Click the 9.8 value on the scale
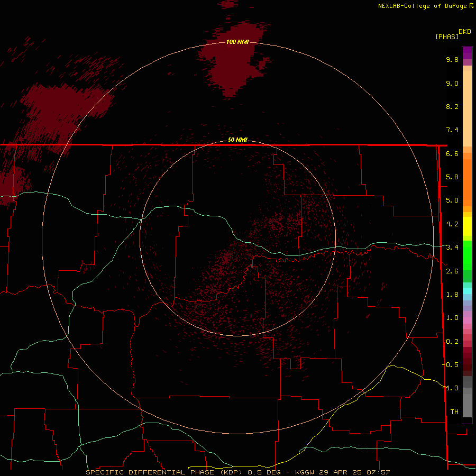Screen dimensions: 476x476 [452, 59]
